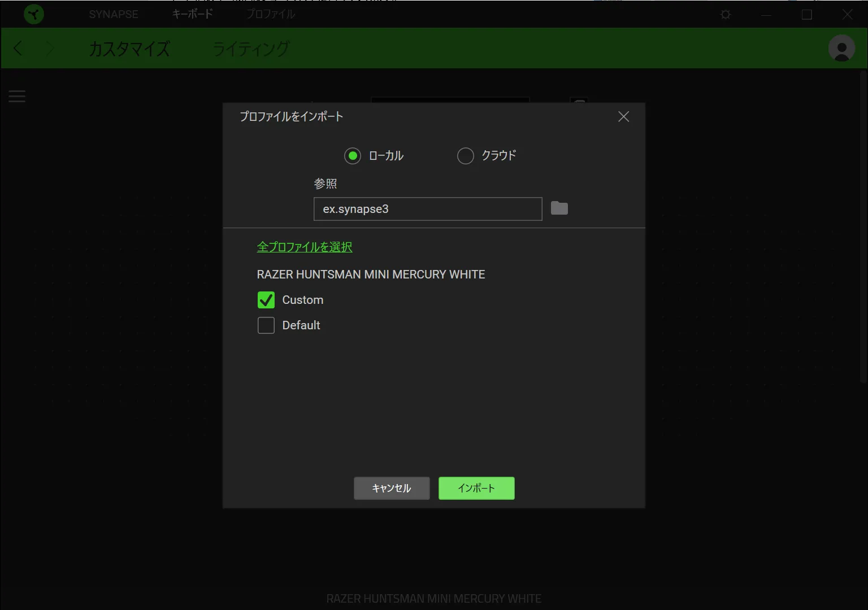868x610 pixels.
Task: Click the ex.synapse3 path input field
Action: pyautogui.click(x=428, y=209)
